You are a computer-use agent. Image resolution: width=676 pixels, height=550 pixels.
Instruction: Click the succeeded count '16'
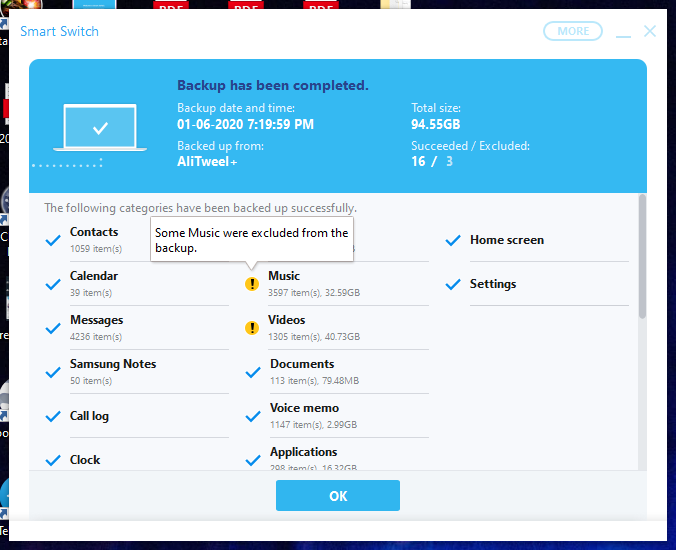418,161
